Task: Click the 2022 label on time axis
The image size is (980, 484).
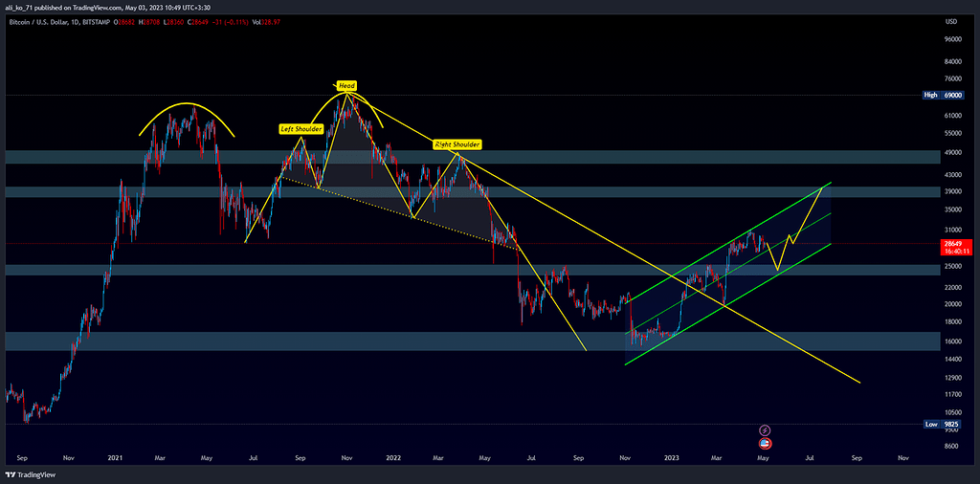Action: (392, 458)
